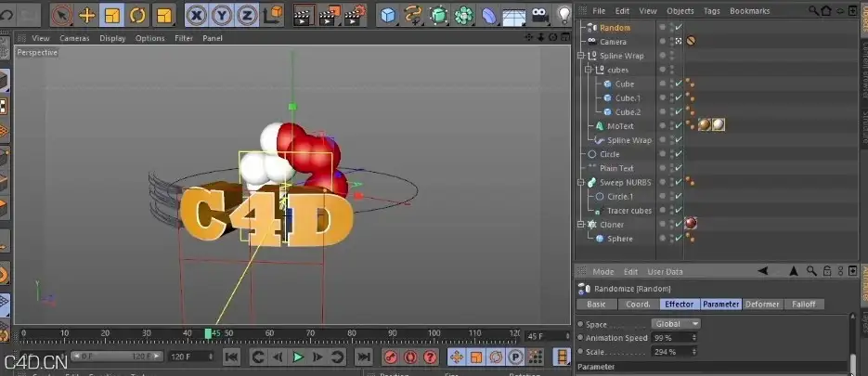Open the Space dropdown set to Global
Image resolution: width=868 pixels, height=376 pixels.
coord(676,324)
